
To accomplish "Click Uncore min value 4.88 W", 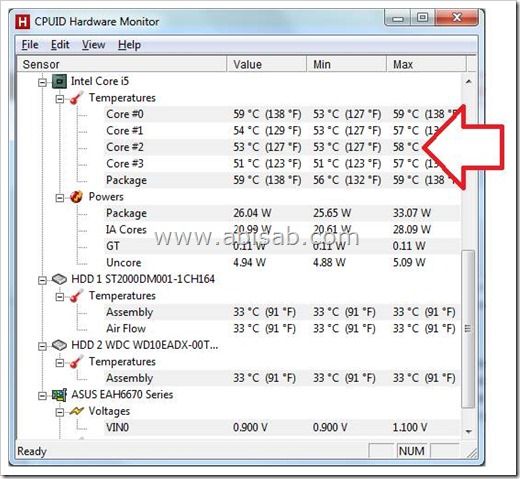I will [x=329, y=262].
